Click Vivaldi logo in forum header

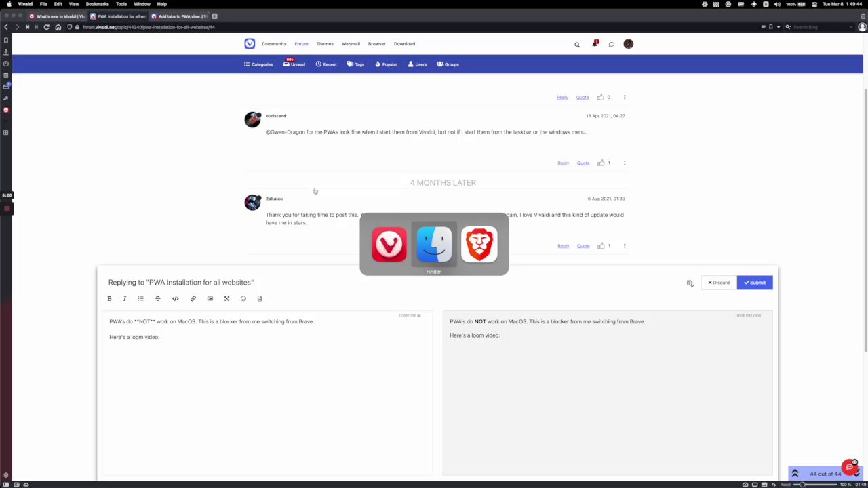(x=250, y=44)
